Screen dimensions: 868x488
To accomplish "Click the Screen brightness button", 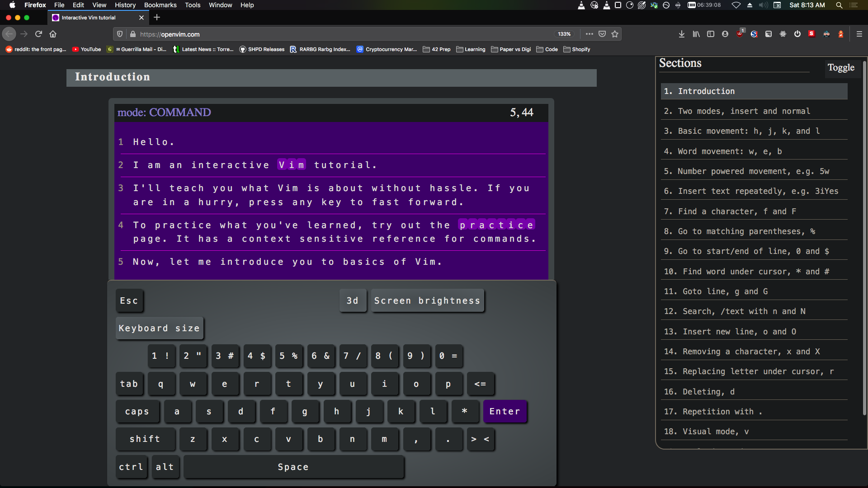I will (427, 300).
